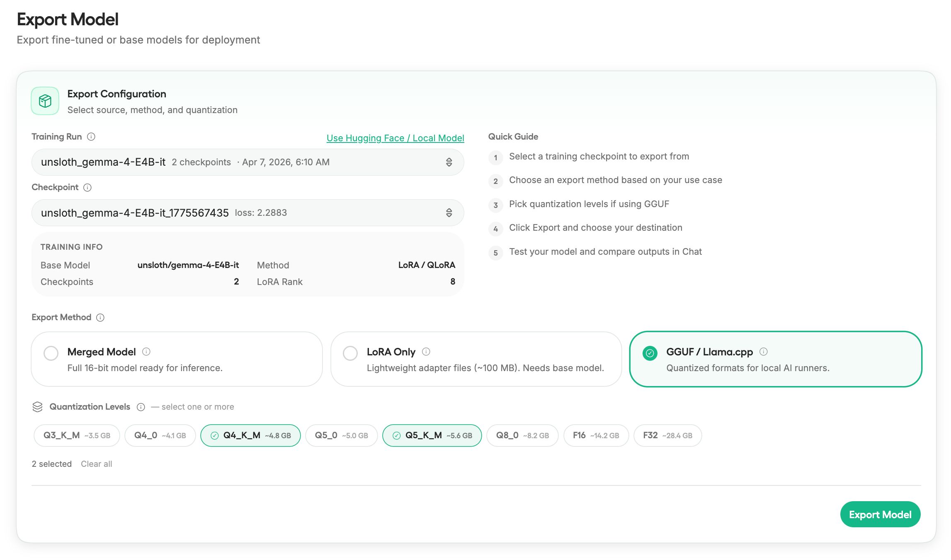Click the GGUF / Llama.cpp info icon
Viewport: 951px width, 560px height.
764,352
